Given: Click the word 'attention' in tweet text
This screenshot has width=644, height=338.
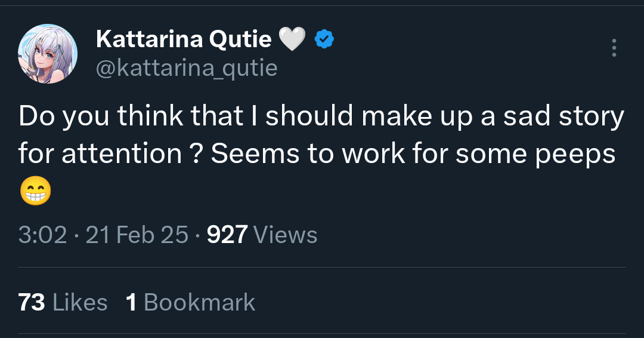Looking at the screenshot, I should [121, 154].
